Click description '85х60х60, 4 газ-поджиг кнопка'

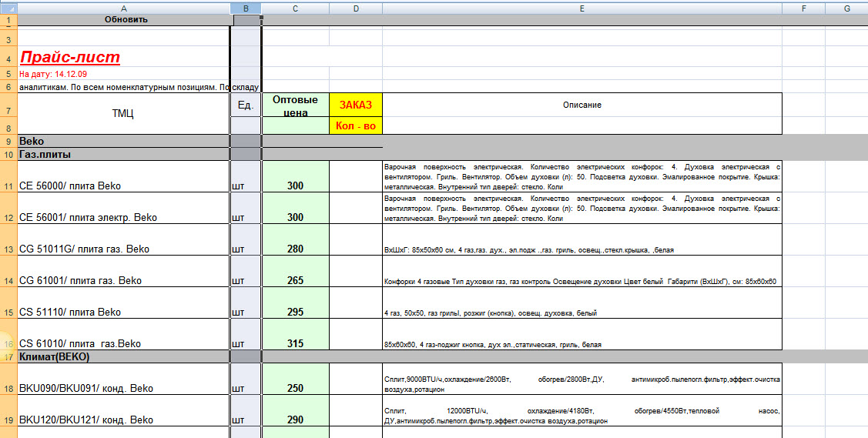point(581,334)
